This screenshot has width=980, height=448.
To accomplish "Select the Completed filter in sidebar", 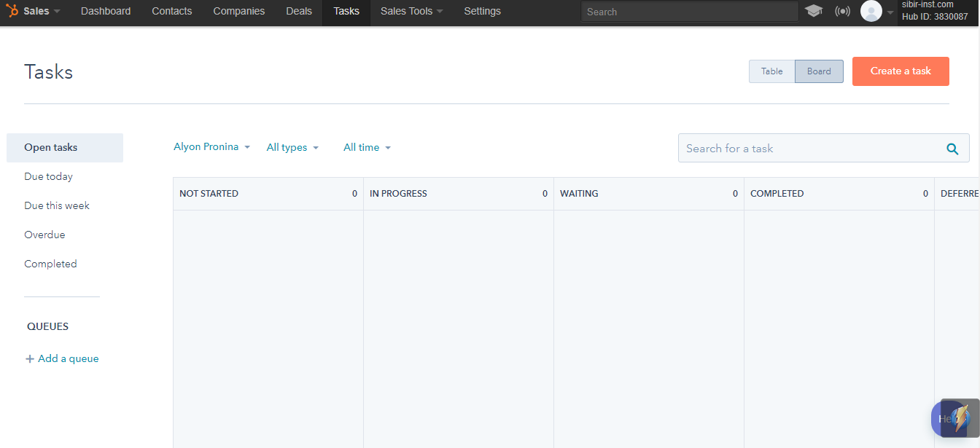I will point(50,263).
